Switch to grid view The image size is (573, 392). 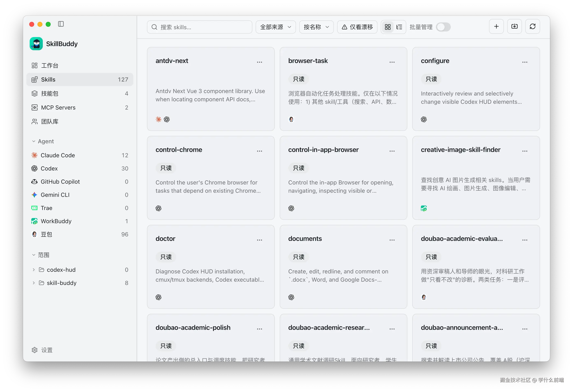(x=388, y=27)
